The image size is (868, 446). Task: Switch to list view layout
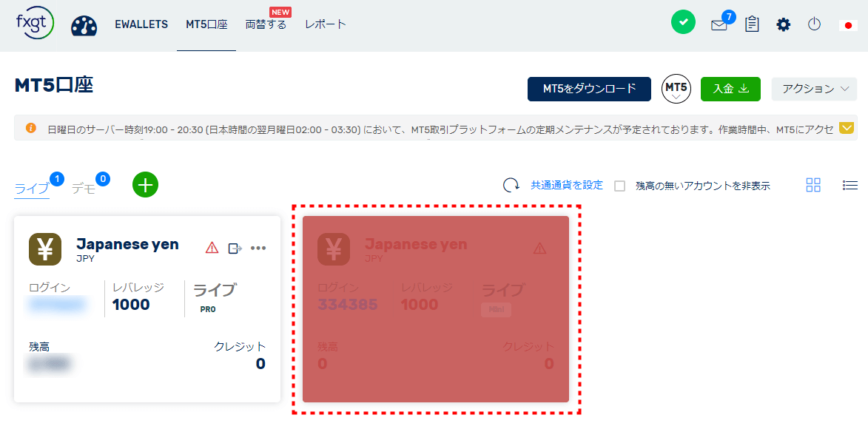[x=850, y=185]
